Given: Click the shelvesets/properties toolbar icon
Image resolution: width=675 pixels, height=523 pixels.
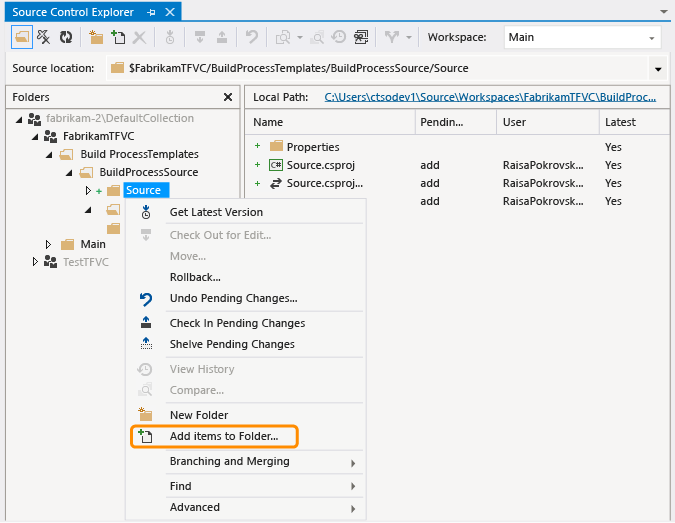Looking at the screenshot, I should (x=361, y=37).
